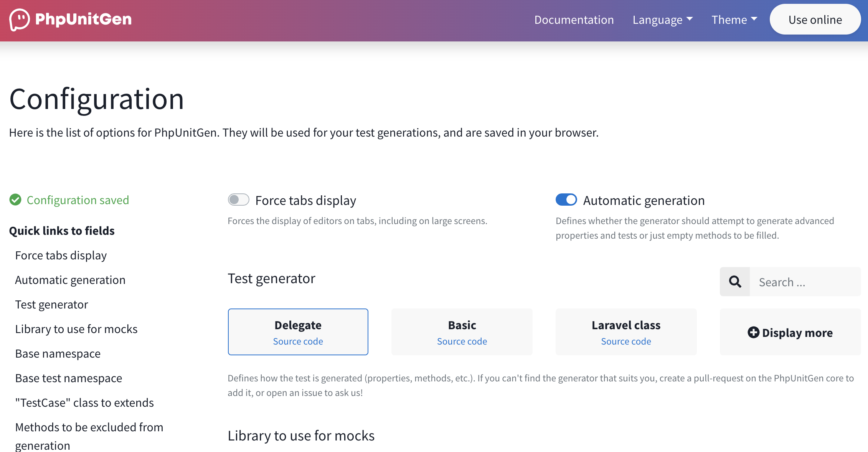Pick the Laravel class generator option
The width and height of the screenshot is (868, 452).
tap(626, 325)
